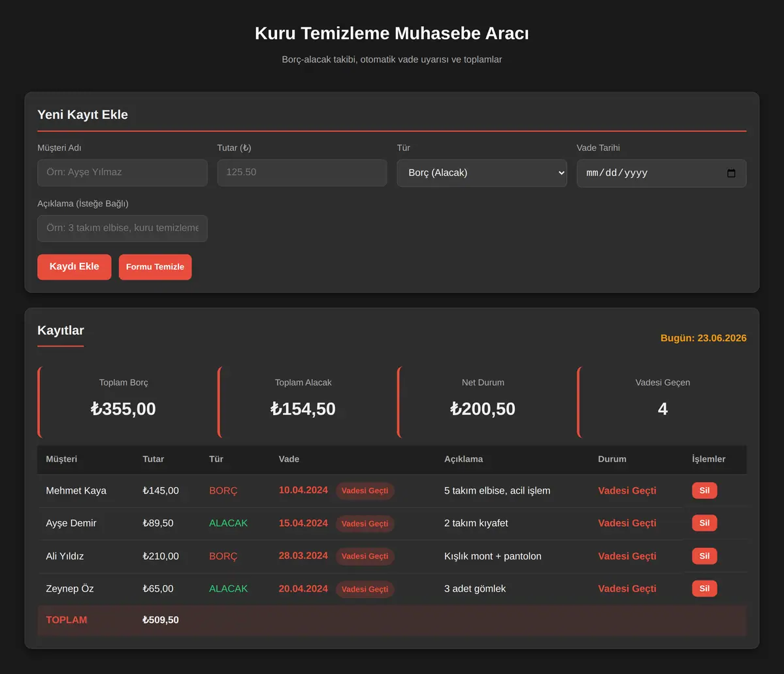Click the Açıklama column header
The height and width of the screenshot is (674, 784).
[x=463, y=459]
